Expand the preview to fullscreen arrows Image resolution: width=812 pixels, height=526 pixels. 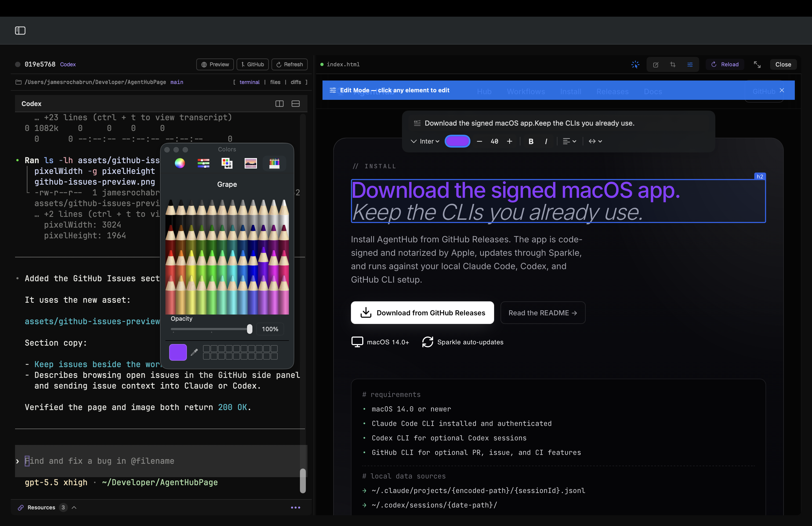[757, 64]
